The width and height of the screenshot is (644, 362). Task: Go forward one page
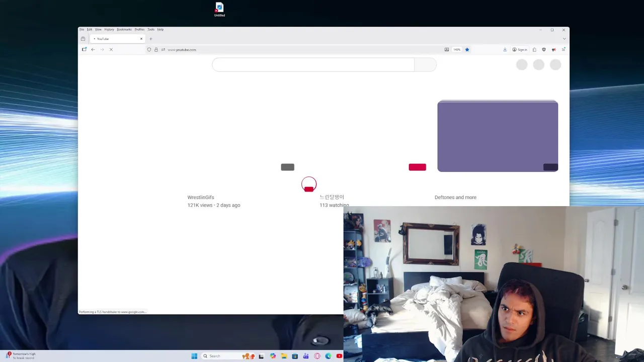coord(102,49)
